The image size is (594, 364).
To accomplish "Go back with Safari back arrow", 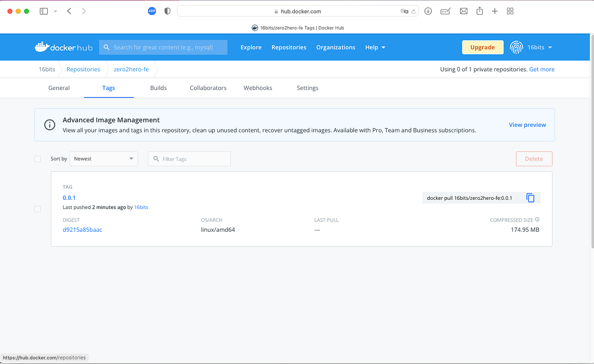I will point(69,11).
